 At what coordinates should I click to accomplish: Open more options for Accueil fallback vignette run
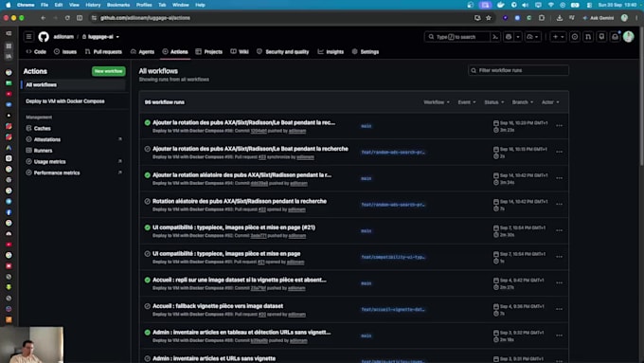click(x=559, y=309)
